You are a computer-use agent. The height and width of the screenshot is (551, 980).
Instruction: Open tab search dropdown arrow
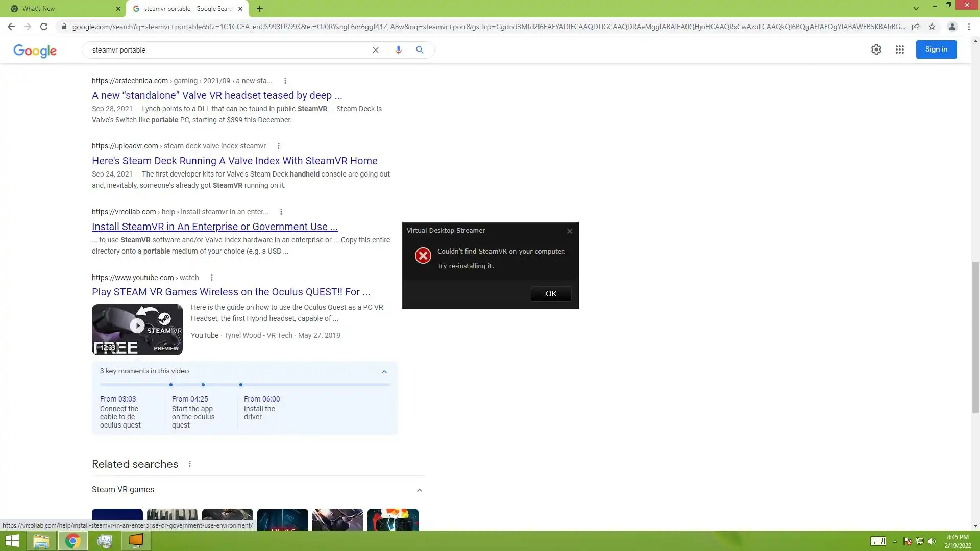pyautogui.click(x=916, y=9)
